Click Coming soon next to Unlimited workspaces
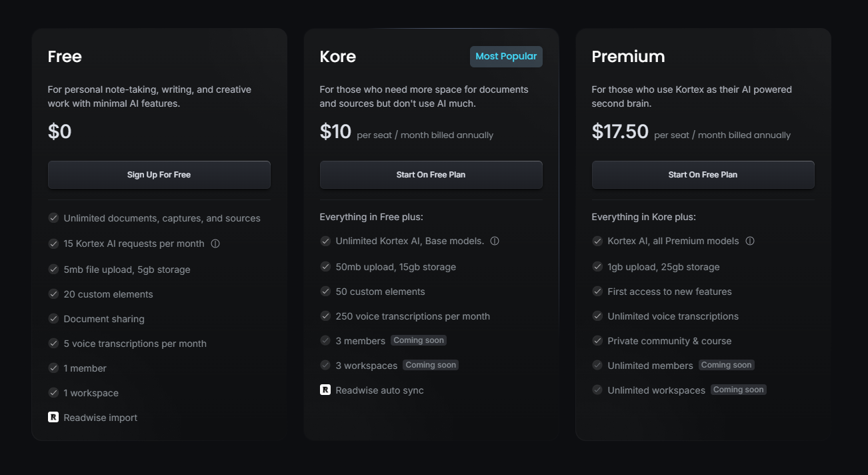 pos(738,390)
